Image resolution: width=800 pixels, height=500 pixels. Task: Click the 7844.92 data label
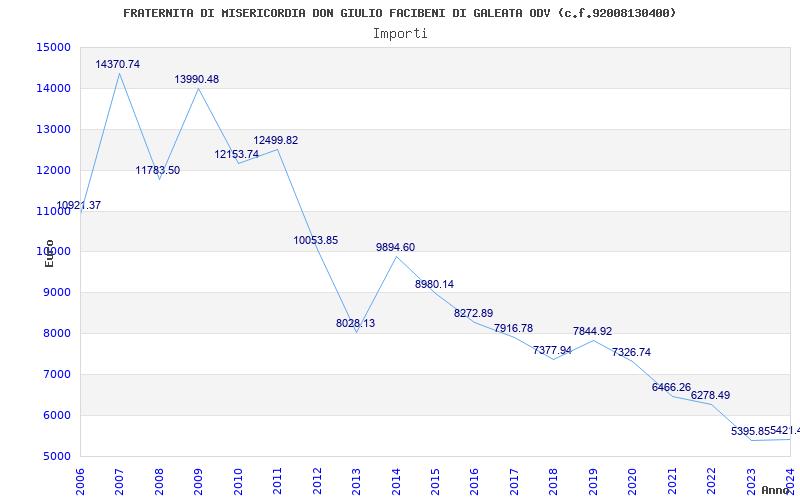[x=592, y=331]
